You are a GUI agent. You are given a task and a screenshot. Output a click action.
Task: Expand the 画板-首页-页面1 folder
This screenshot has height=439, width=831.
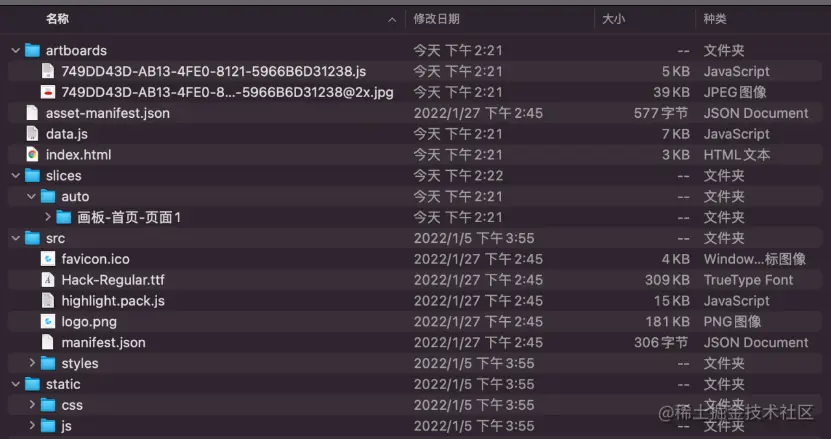pos(47,217)
